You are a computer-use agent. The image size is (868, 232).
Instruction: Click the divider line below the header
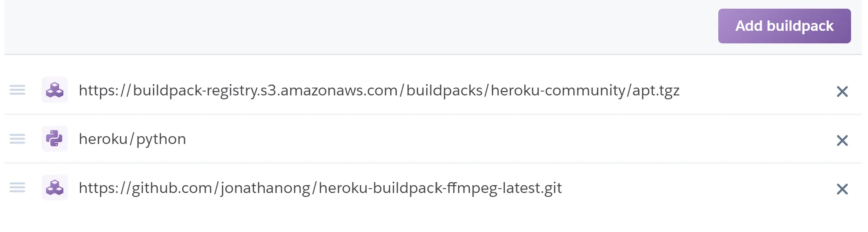(x=433, y=55)
